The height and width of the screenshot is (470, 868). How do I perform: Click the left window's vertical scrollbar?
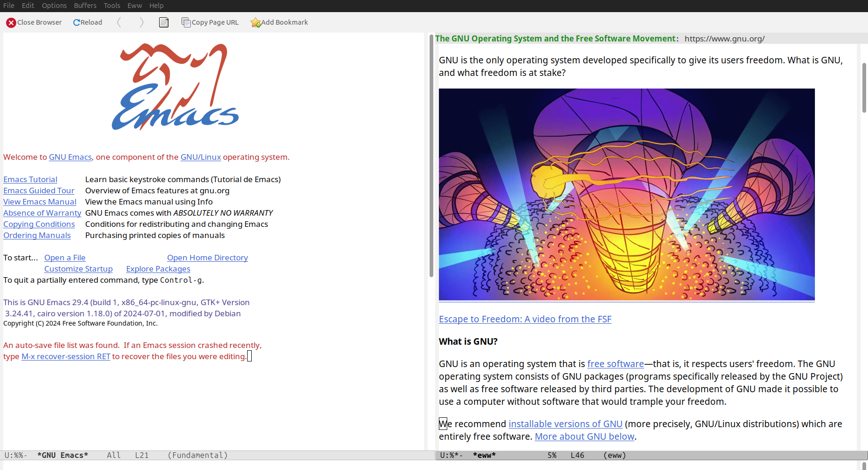(431, 156)
